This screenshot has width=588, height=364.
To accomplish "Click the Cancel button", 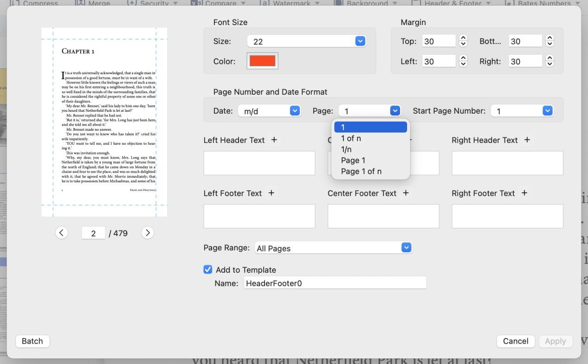I will tap(516, 341).
